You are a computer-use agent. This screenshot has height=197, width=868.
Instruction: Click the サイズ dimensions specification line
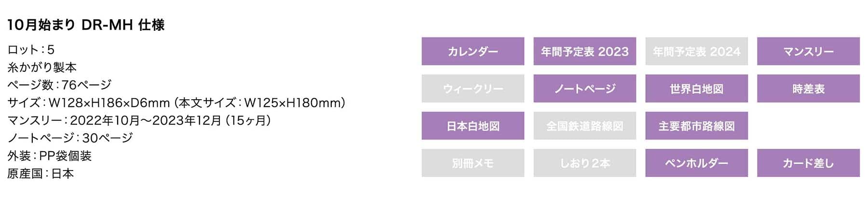[x=176, y=103]
